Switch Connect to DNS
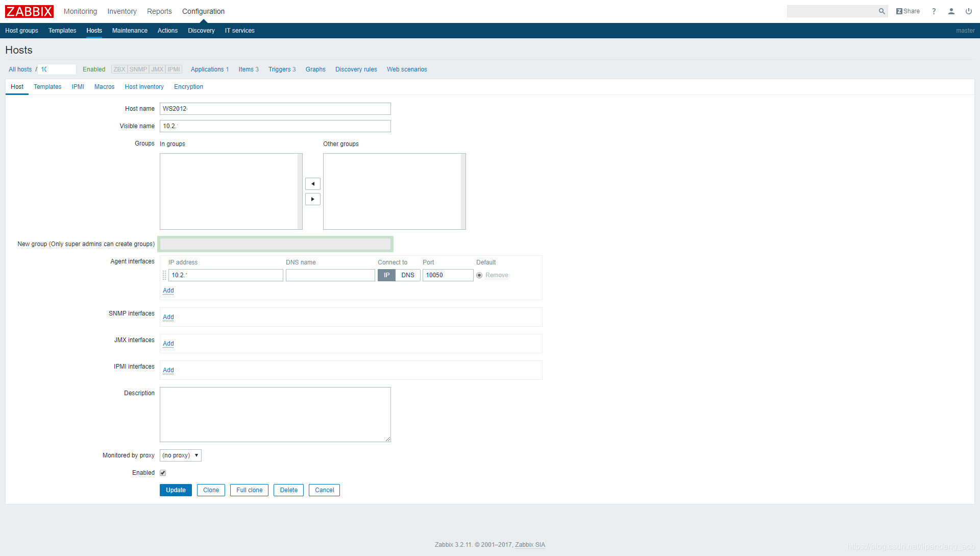The width and height of the screenshot is (980, 556). (408, 275)
